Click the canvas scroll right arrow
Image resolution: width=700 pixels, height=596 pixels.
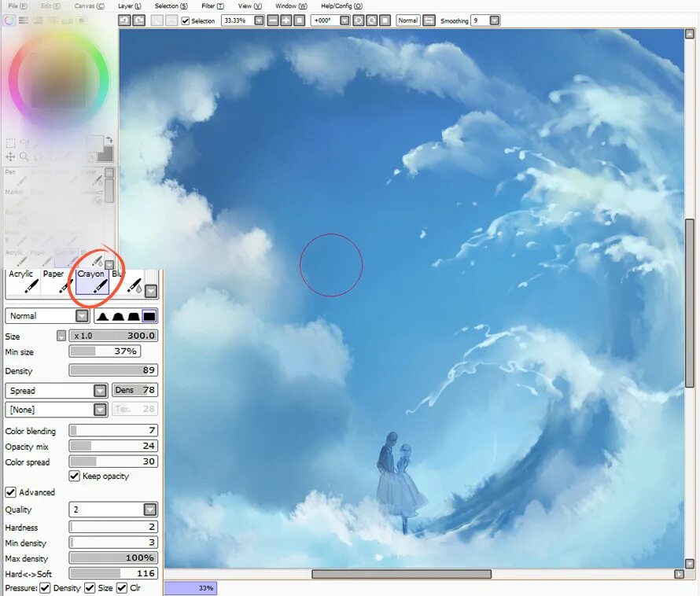coord(679,574)
